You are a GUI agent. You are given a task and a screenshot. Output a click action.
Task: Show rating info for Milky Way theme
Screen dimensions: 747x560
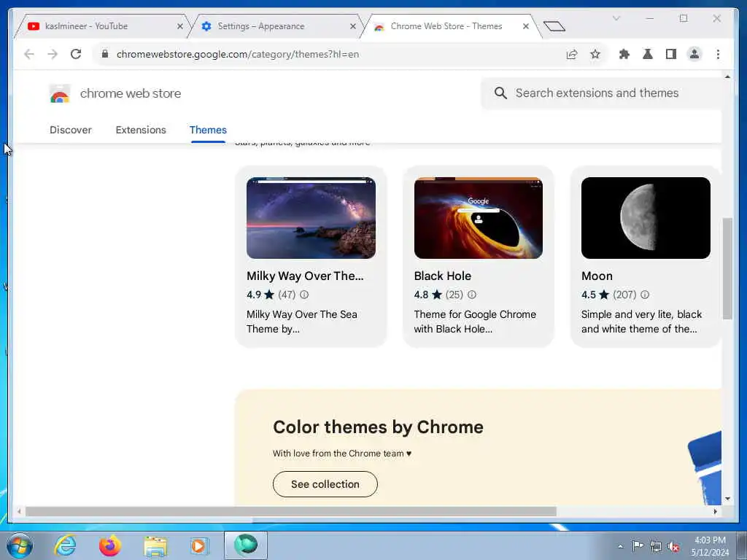point(304,295)
